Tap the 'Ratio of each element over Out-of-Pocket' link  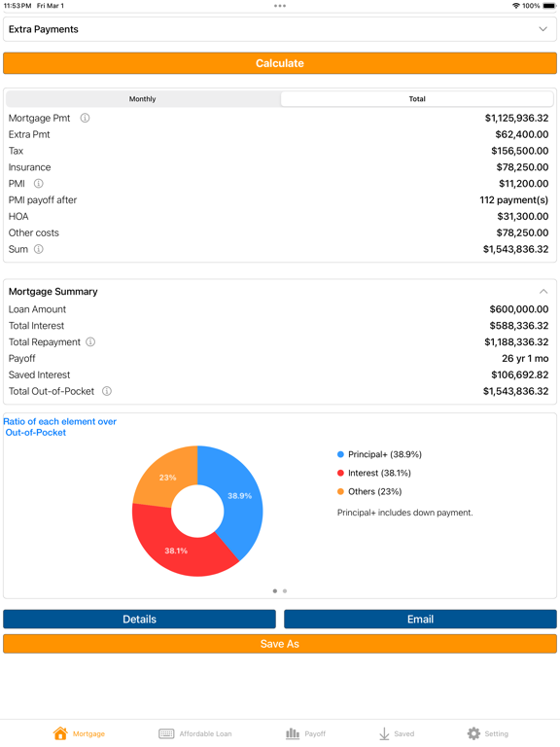point(60,427)
